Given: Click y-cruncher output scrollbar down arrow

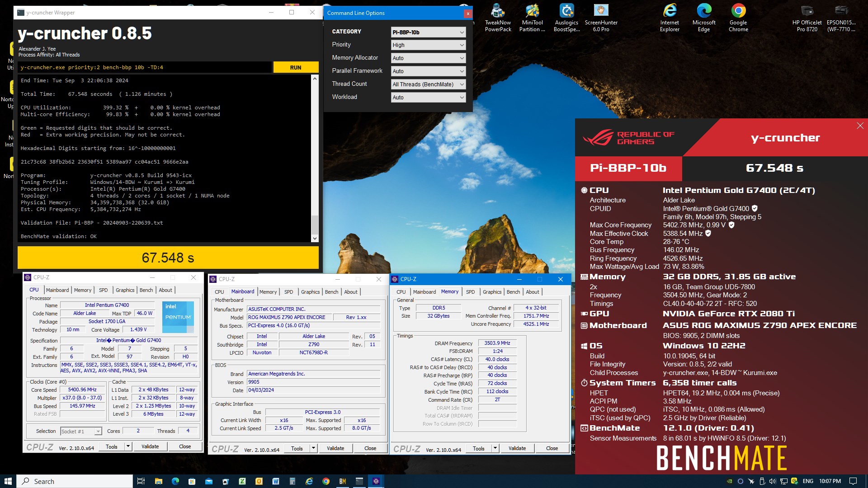Looking at the screenshot, I should tap(315, 238).
